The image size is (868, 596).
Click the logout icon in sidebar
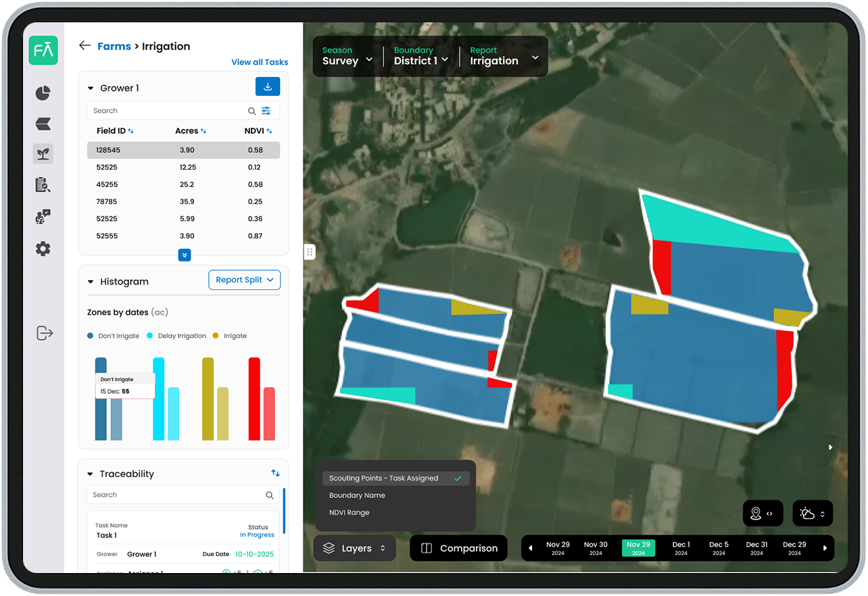coord(45,333)
